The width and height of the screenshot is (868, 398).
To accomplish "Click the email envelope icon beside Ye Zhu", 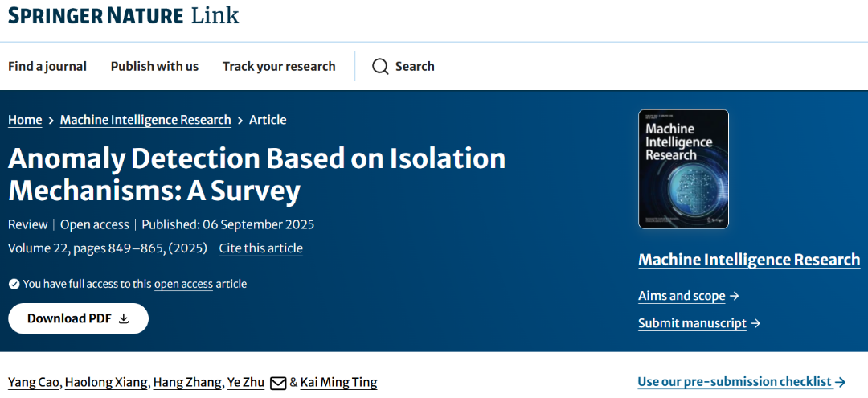I will tap(278, 383).
